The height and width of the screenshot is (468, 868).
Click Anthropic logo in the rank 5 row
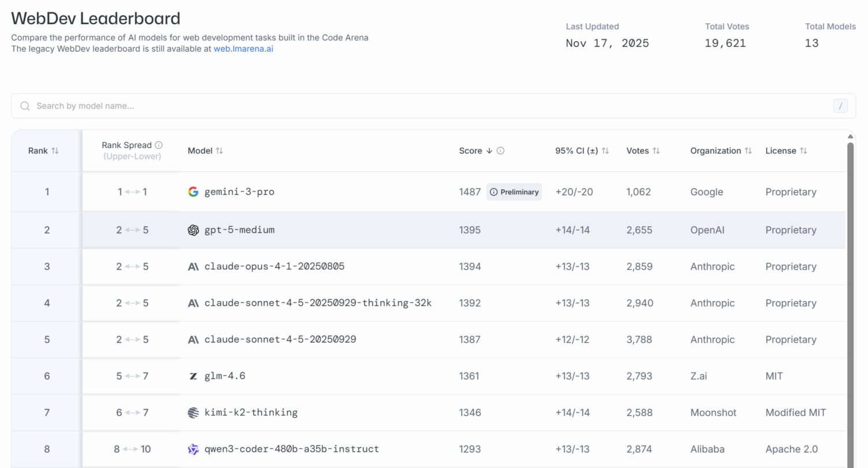193,340
